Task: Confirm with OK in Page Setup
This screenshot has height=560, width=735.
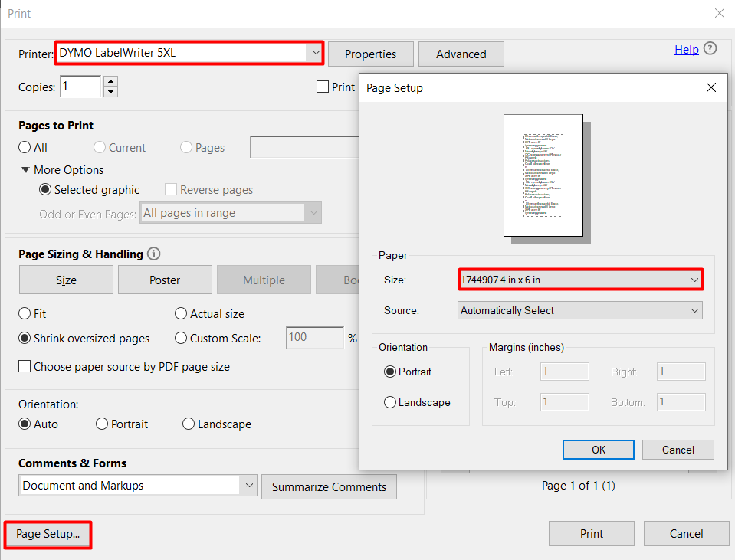Action: (x=598, y=450)
